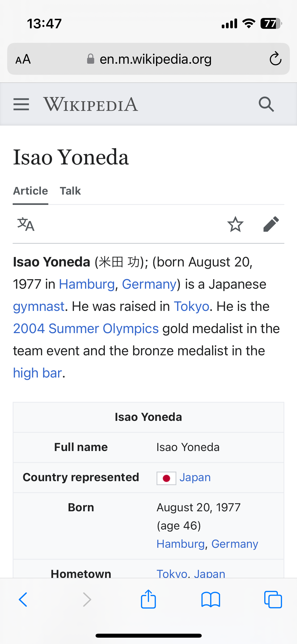The image size is (297, 644).
Task: Open the article language selector icon
Action: (x=26, y=224)
